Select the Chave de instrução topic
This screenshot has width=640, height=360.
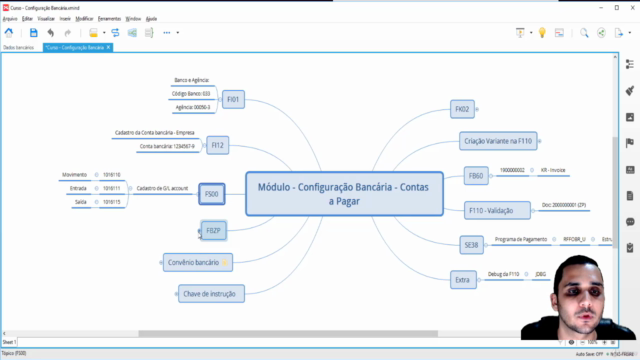click(x=211, y=294)
